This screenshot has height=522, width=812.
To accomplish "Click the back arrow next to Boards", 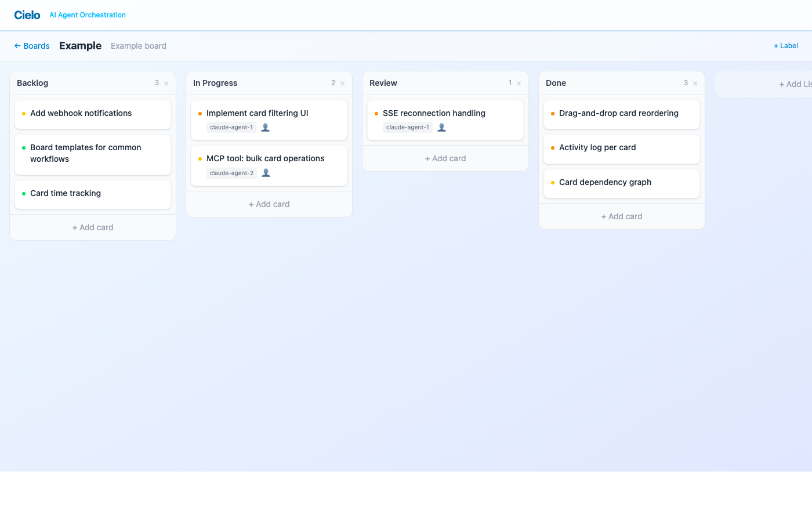I will click(x=16, y=46).
